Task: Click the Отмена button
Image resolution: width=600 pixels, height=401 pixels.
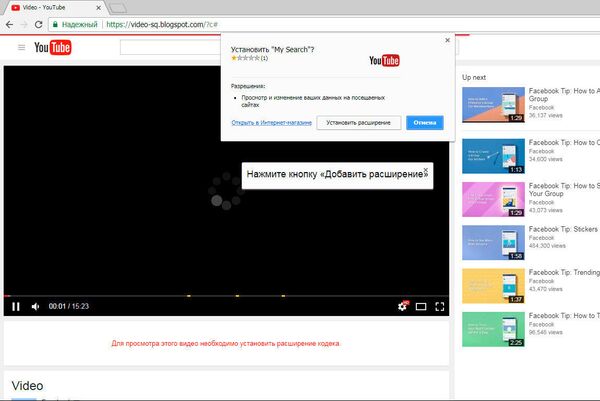Action: pyautogui.click(x=424, y=123)
